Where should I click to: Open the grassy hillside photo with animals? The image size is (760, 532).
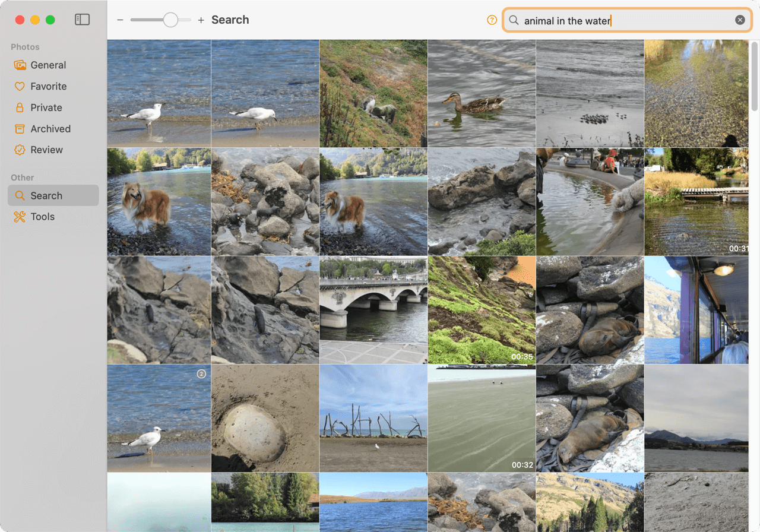(x=373, y=93)
